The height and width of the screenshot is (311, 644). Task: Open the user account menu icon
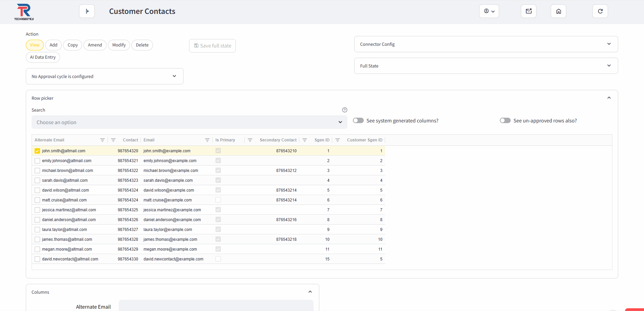489,11
